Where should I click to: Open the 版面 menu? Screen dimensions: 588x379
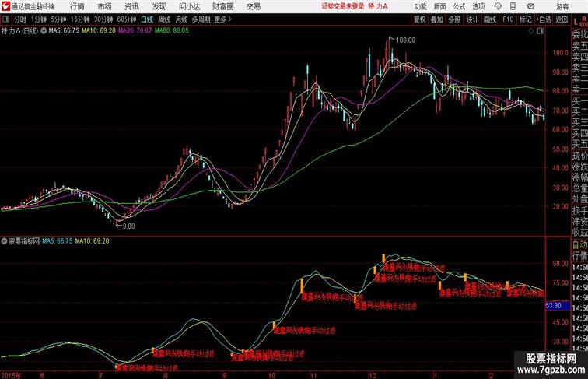(440, 6)
